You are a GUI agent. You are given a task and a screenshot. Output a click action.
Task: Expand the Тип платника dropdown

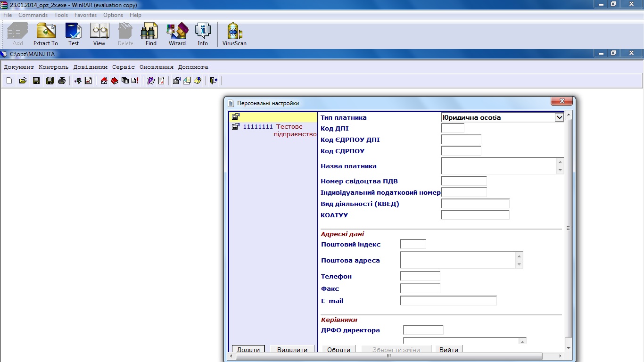click(x=559, y=117)
